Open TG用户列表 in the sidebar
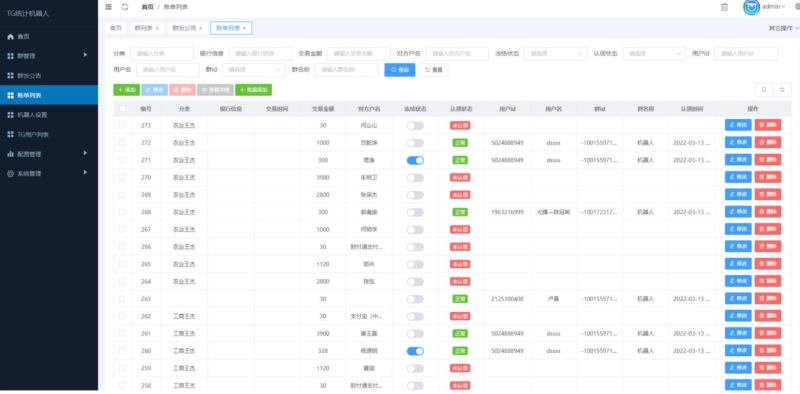This screenshot has width=800, height=394. [x=48, y=134]
